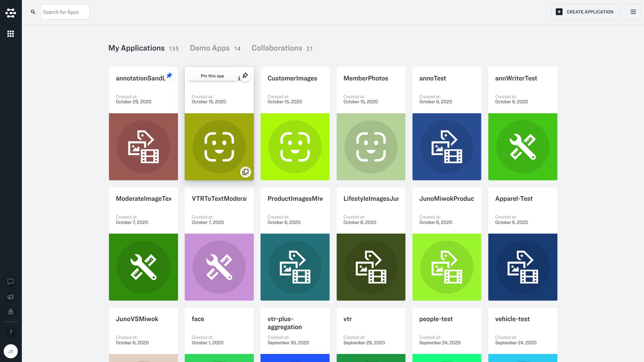Open the apps grid icon in sidebar

(11, 34)
